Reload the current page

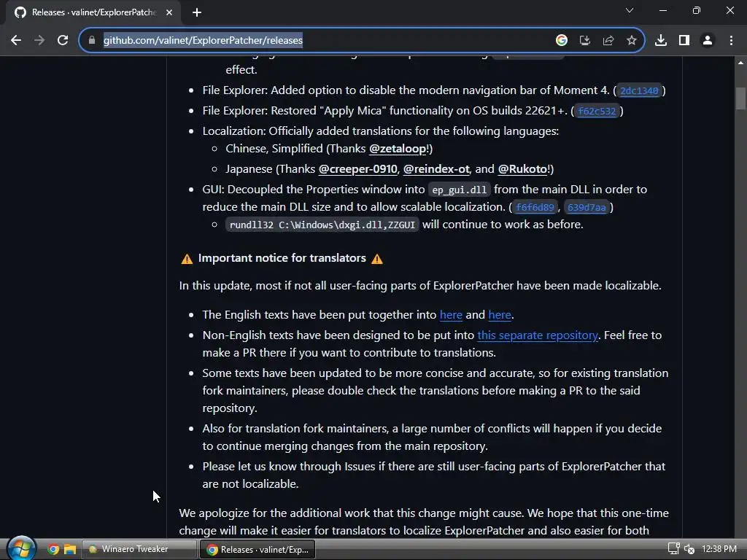click(63, 41)
